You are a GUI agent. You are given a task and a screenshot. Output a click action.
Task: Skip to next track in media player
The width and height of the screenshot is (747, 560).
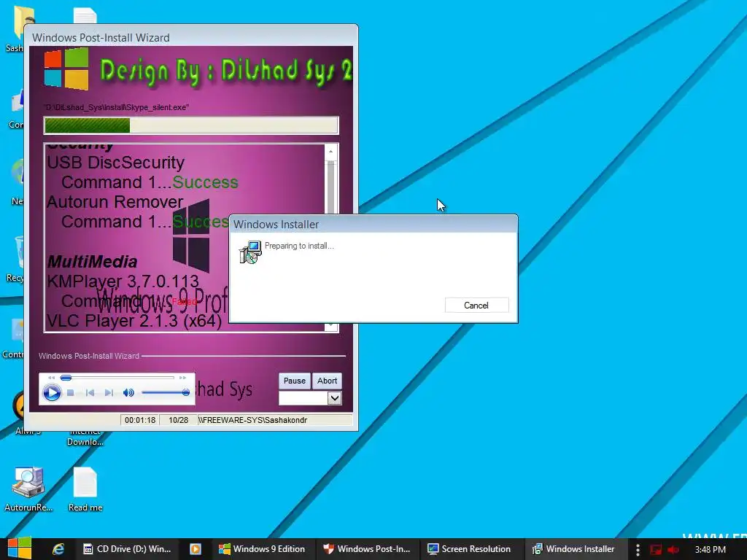coord(109,393)
